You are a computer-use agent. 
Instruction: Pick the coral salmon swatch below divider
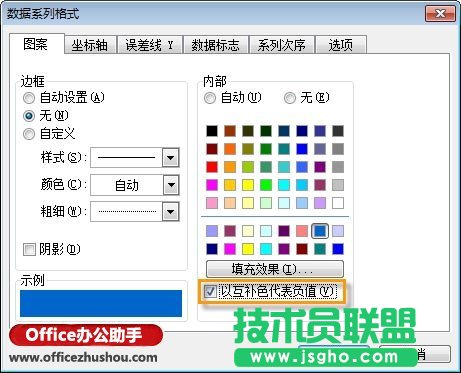pos(302,231)
